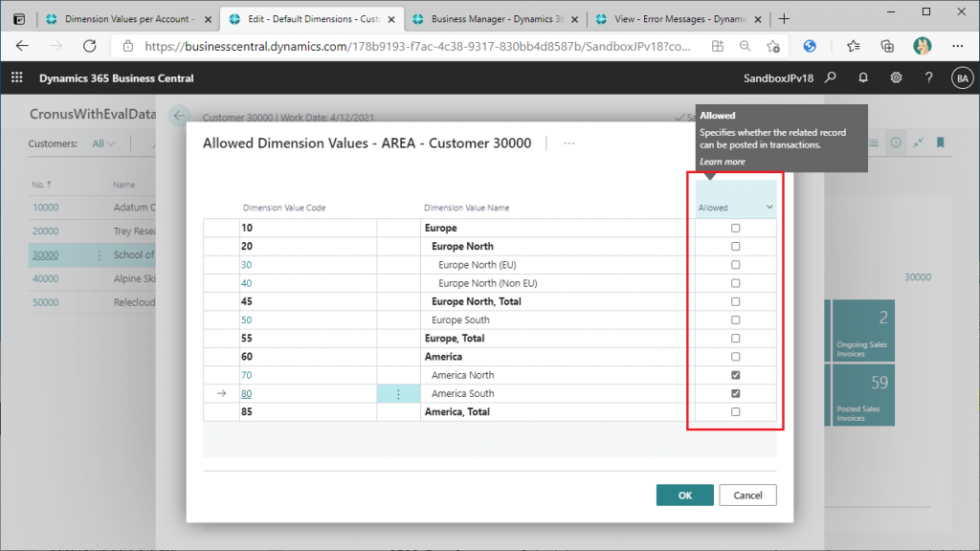Toggle Allowed checkbox for Europe, Total
Viewport: 980px width, 551px height.
[x=736, y=338]
